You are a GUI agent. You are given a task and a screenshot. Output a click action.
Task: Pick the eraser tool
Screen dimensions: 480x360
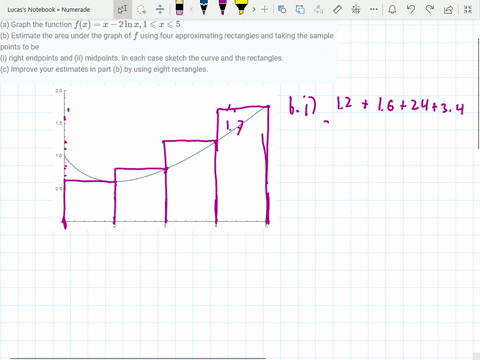click(179, 8)
